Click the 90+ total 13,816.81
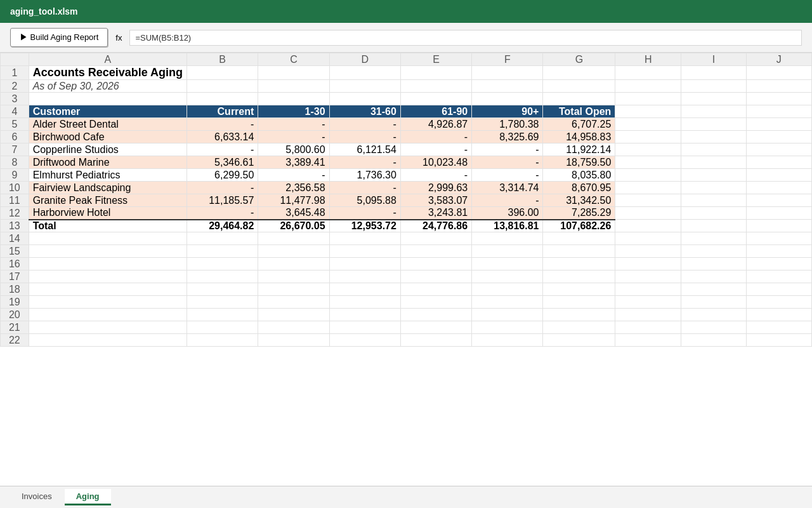The height and width of the screenshot is (508, 812). point(507,226)
